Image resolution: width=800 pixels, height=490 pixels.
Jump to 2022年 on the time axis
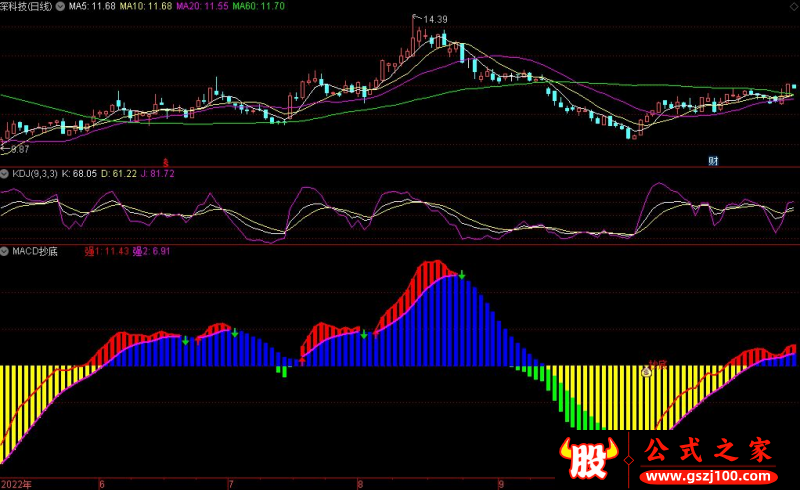(x=17, y=483)
